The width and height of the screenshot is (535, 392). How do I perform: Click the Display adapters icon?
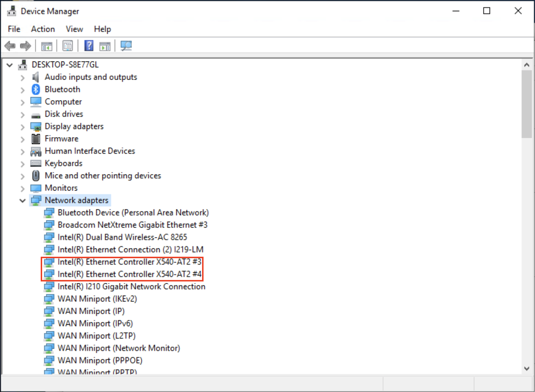point(36,127)
